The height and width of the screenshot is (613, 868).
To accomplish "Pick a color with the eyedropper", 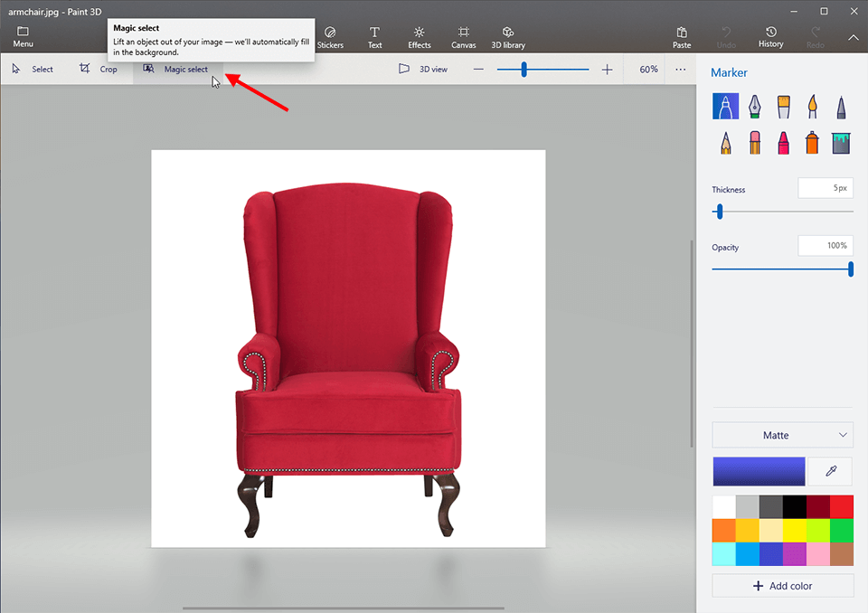I will (x=829, y=471).
